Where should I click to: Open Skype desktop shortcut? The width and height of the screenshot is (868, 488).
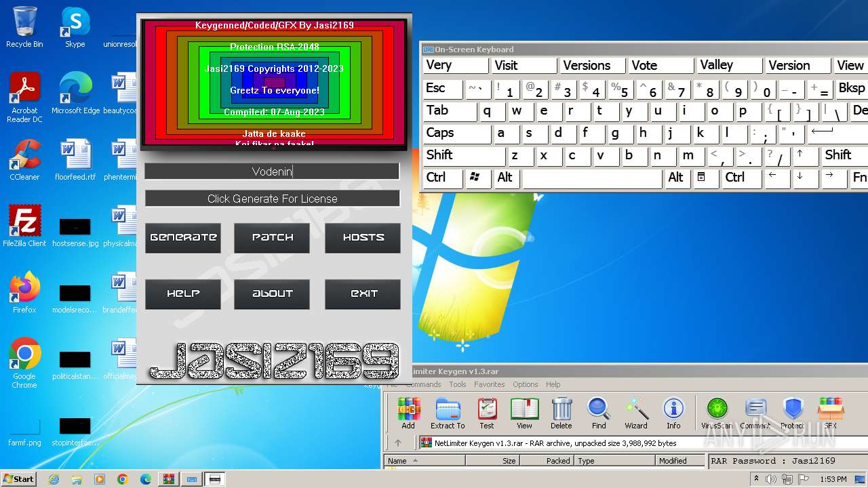tap(75, 27)
